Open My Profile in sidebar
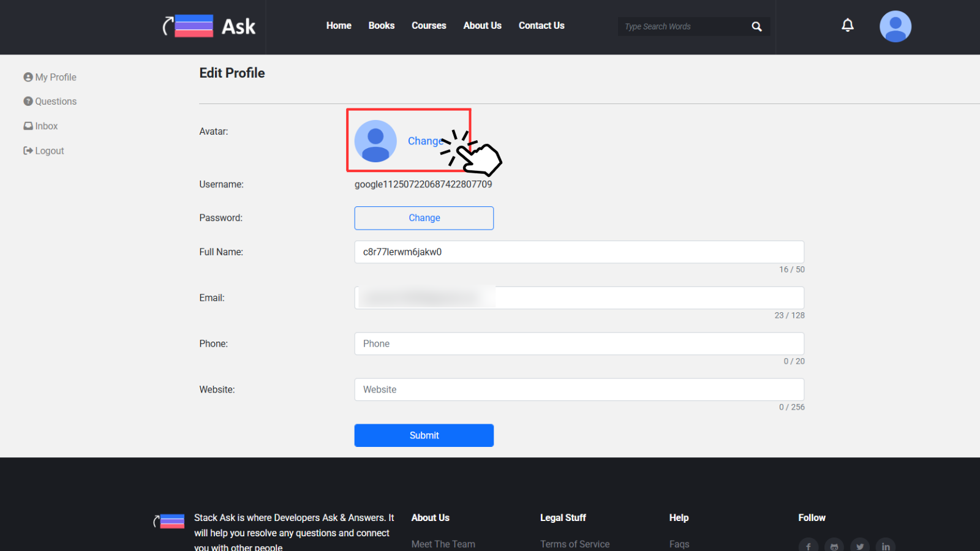 [x=50, y=77]
